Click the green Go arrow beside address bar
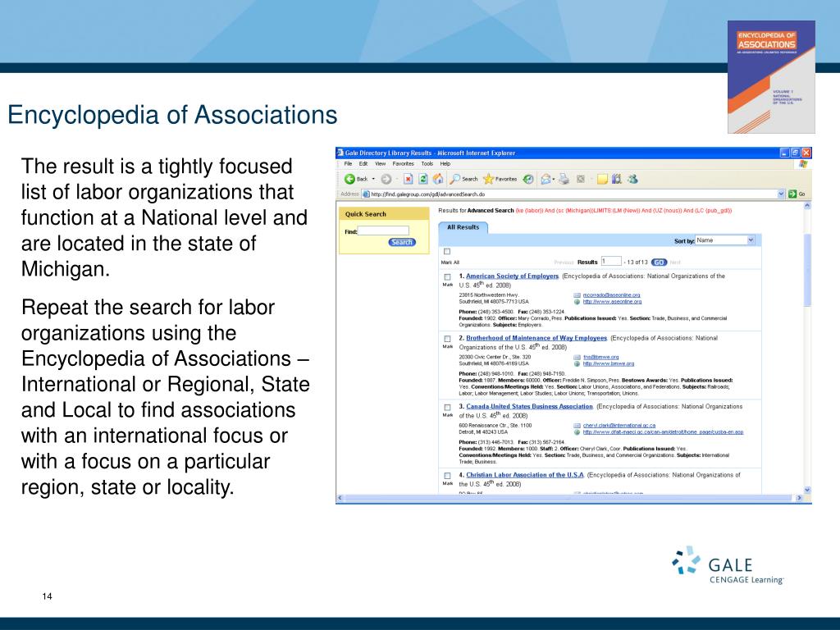 pos(792,194)
